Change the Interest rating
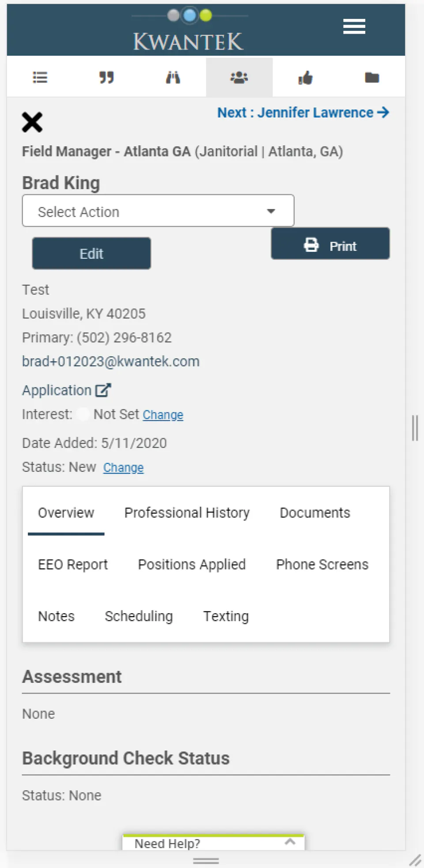 coord(163,415)
